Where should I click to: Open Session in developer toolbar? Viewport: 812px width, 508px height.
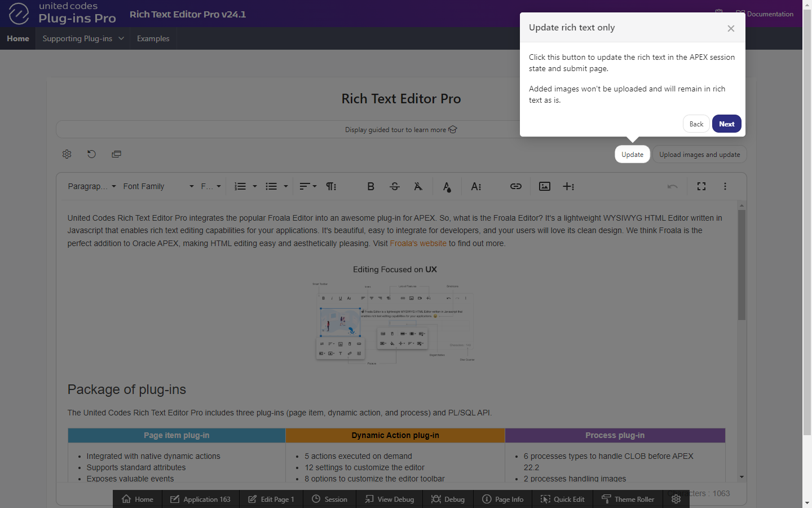pos(330,499)
